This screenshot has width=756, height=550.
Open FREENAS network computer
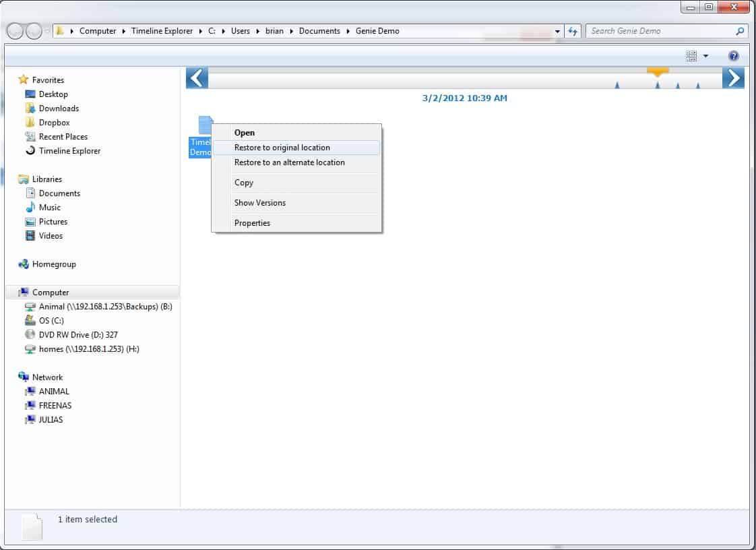point(55,405)
